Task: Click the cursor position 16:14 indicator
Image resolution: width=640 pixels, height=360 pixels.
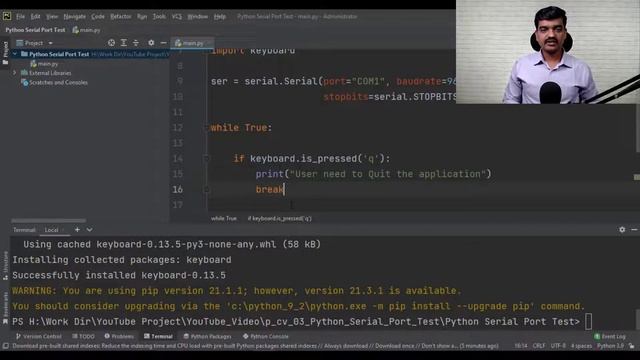Action: tap(520, 346)
